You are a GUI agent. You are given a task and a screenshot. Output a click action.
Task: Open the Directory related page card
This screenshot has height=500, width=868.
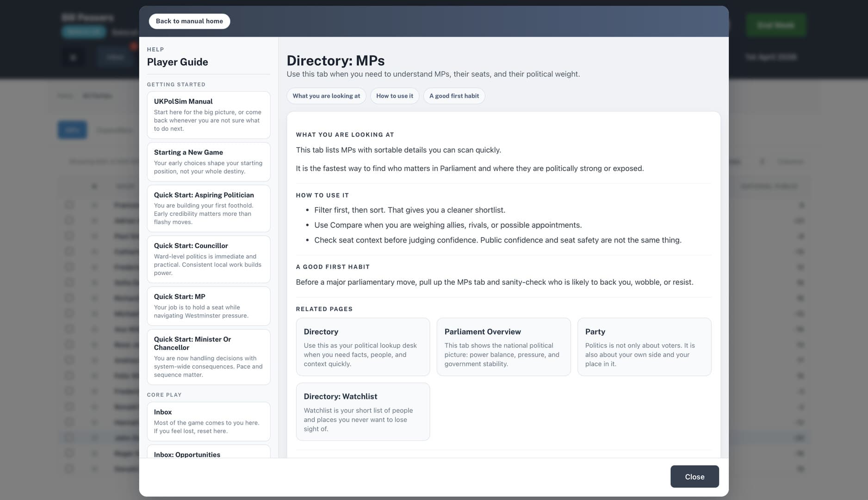[x=363, y=347]
